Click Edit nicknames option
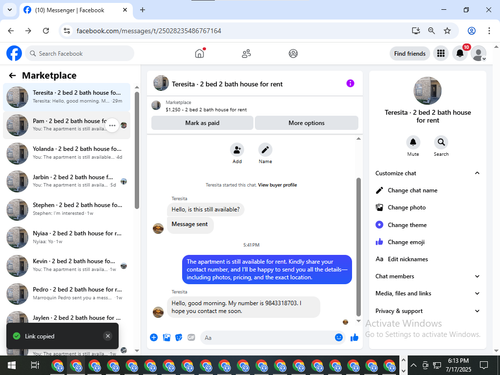This screenshot has height=375, width=500. click(427, 259)
